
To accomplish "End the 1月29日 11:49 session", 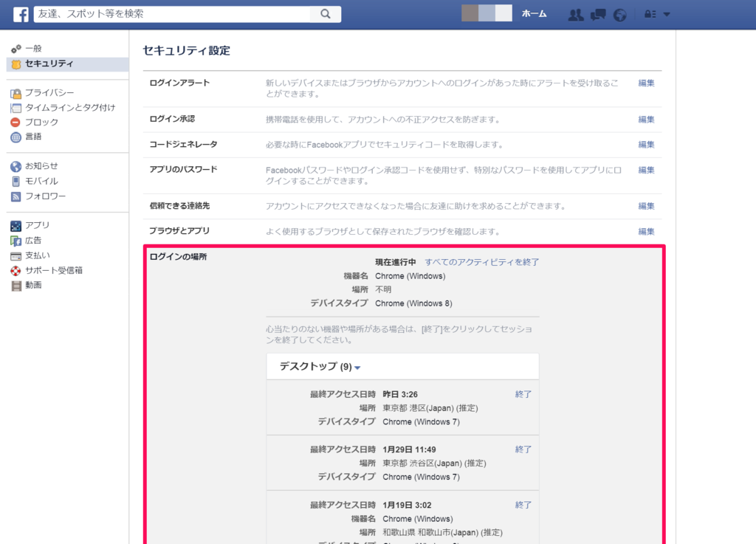I will (x=523, y=450).
